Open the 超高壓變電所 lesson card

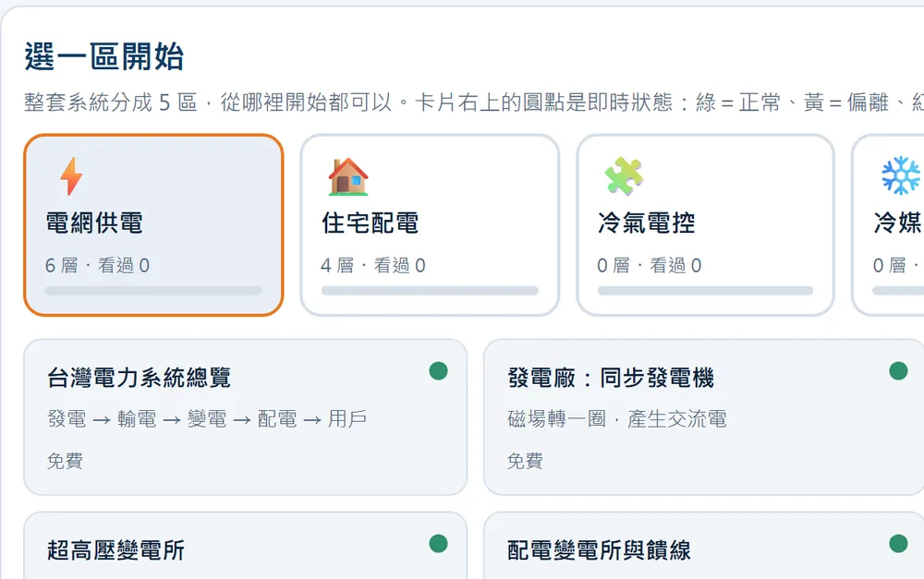(245, 546)
